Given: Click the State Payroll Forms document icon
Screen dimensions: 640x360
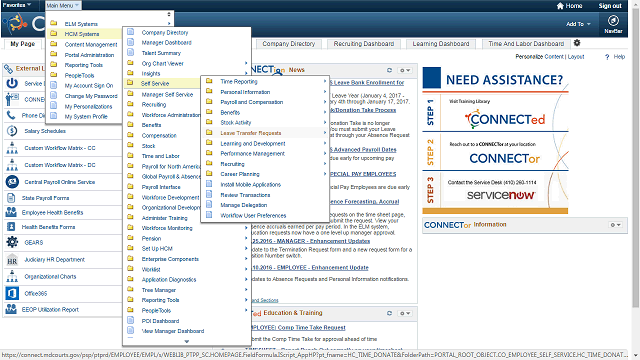Looking at the screenshot, I should (x=11, y=198).
